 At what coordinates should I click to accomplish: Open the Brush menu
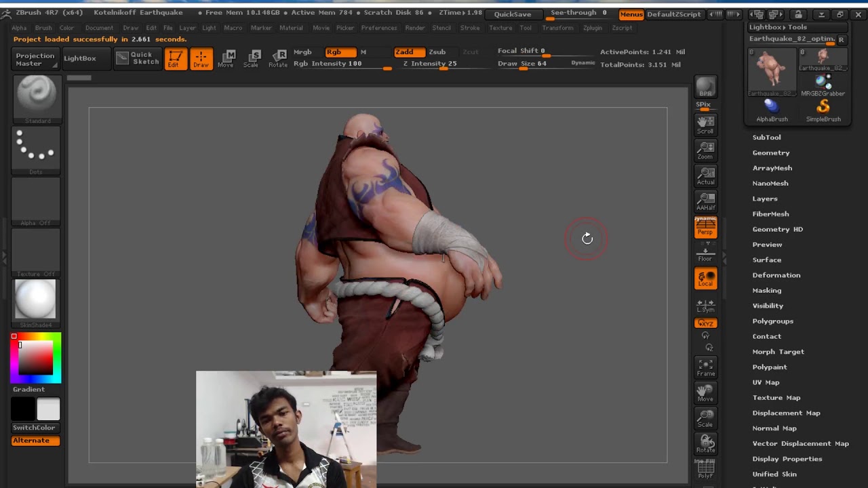[x=43, y=28]
